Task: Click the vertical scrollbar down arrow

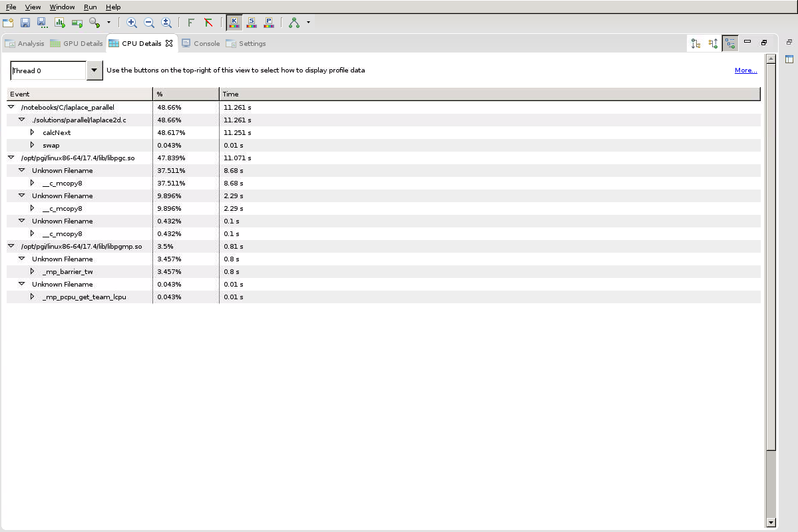Action: click(x=771, y=523)
